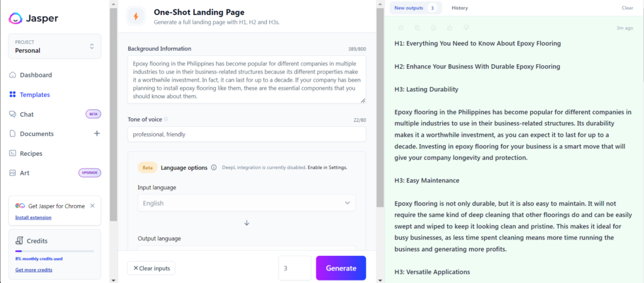
Task: Select the New outputs tab
Action: click(x=415, y=8)
